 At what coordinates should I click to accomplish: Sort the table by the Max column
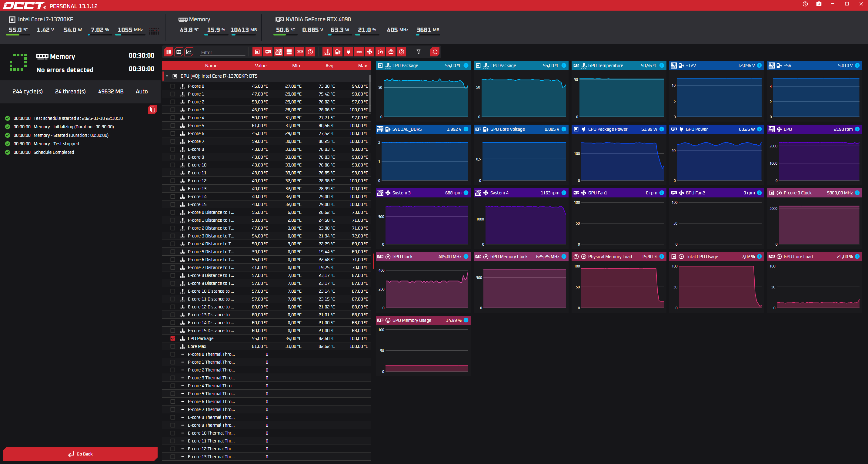(362, 66)
